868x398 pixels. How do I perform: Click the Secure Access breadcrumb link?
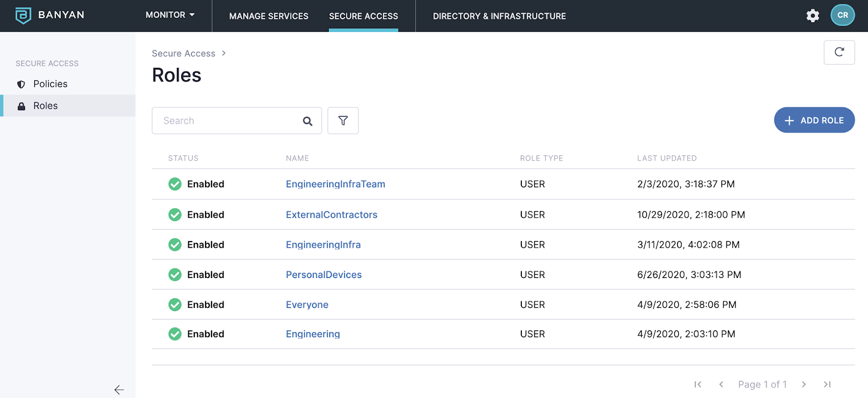click(183, 53)
